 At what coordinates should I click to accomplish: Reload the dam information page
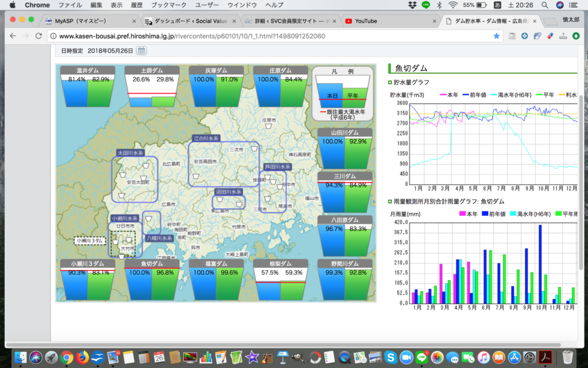(38, 36)
